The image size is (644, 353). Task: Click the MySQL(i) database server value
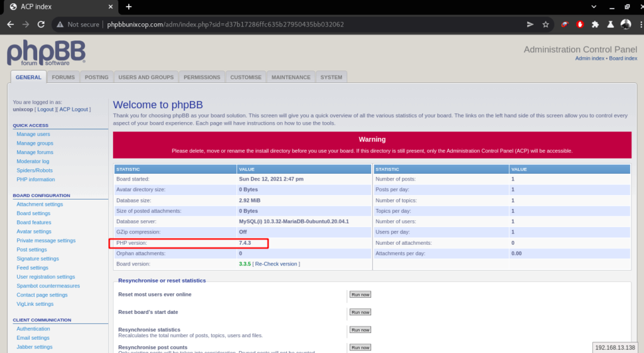pos(294,221)
